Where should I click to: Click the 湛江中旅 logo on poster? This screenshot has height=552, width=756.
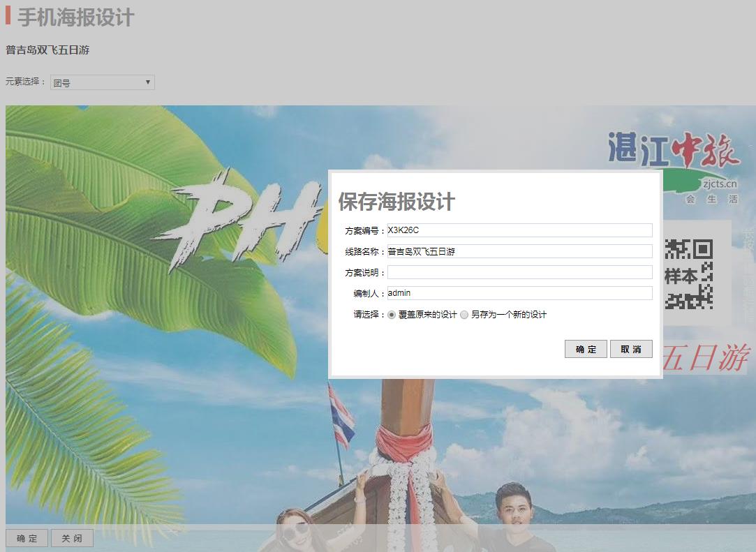click(673, 167)
